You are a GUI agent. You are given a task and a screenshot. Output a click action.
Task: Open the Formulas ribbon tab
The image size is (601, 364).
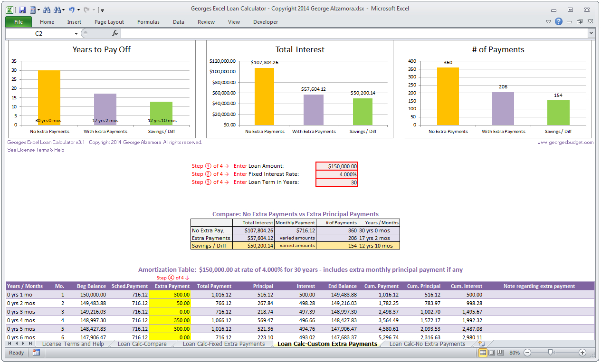coord(148,22)
